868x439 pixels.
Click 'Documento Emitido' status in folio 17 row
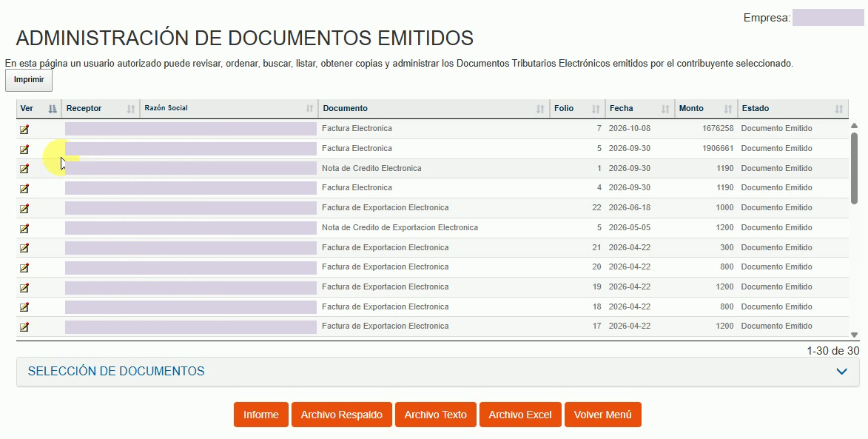click(777, 326)
